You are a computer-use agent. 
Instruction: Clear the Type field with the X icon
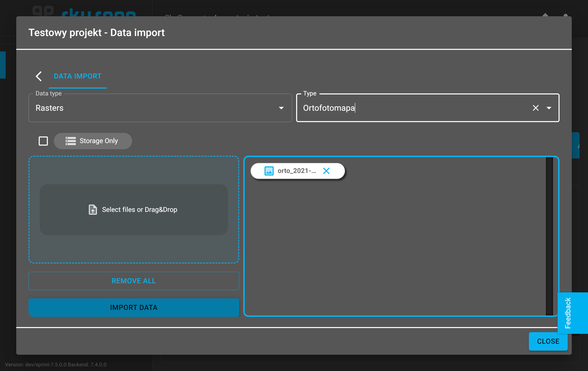536,108
